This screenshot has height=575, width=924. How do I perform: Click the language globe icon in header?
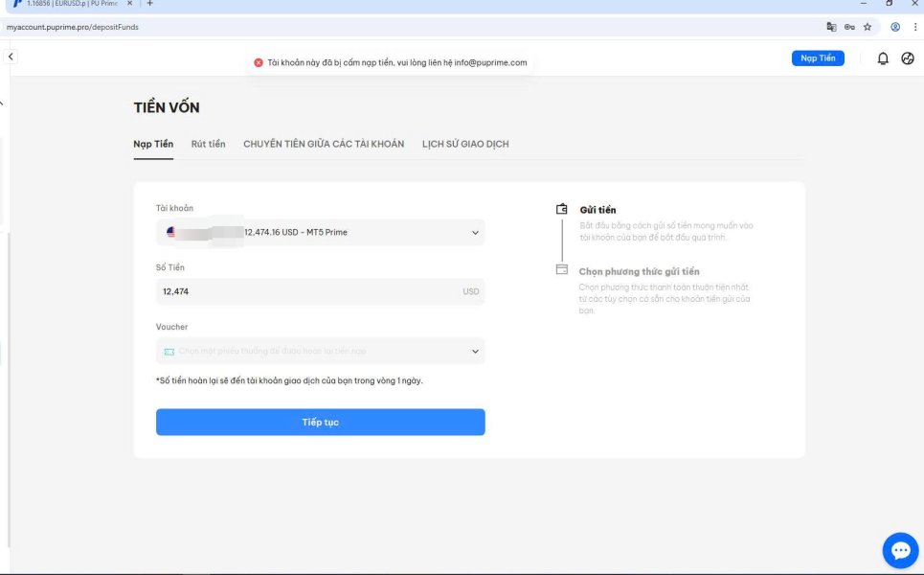908,58
